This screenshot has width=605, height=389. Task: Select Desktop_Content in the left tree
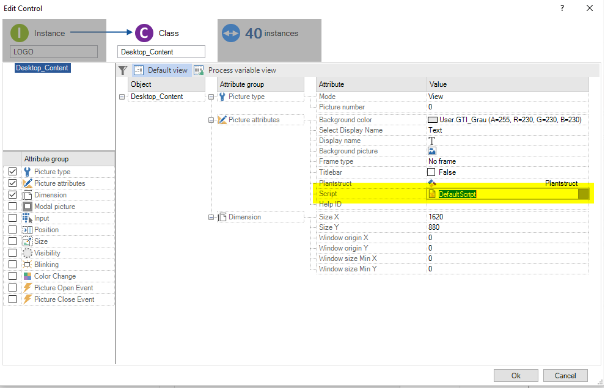(42, 68)
